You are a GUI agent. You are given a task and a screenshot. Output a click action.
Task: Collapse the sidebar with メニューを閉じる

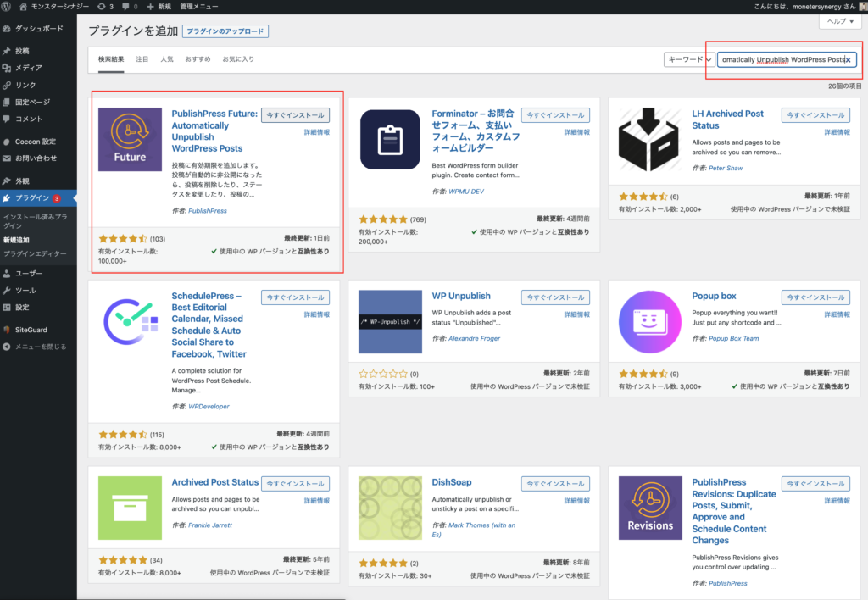coord(39,347)
